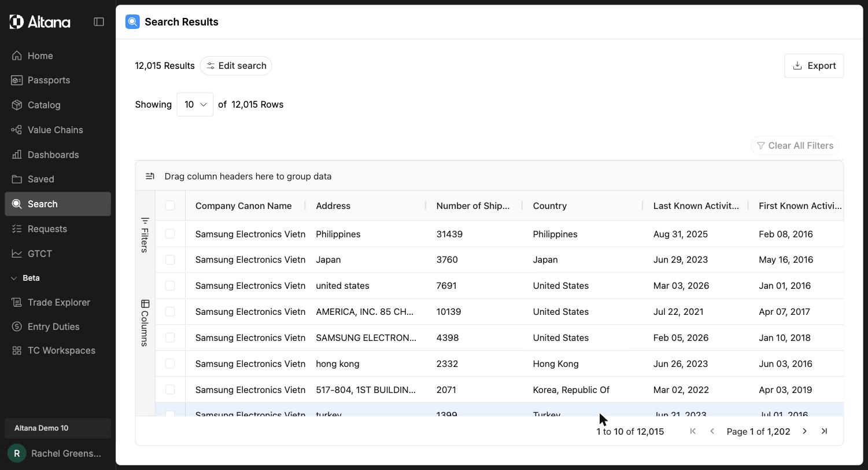Select the Philippines row checkbox

[x=170, y=234]
